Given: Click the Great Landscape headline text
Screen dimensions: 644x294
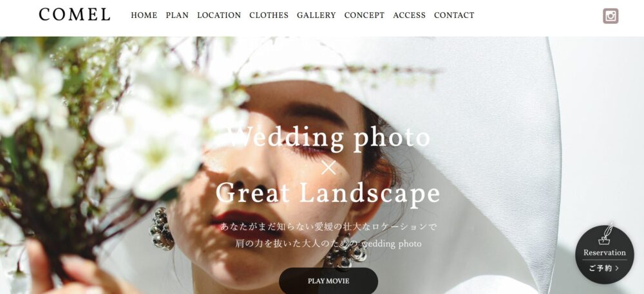Looking at the screenshot, I should coord(328,193).
